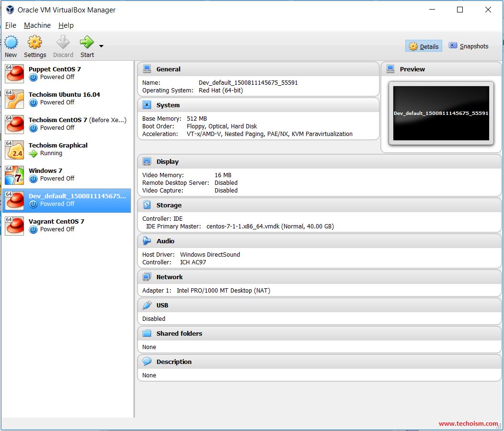The height and width of the screenshot is (431, 504).
Task: Expand the Start button dropdown arrow
Action: (x=101, y=46)
